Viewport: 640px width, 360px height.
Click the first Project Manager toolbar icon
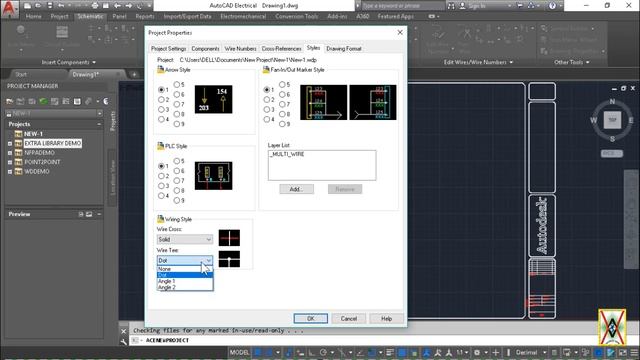9,101
